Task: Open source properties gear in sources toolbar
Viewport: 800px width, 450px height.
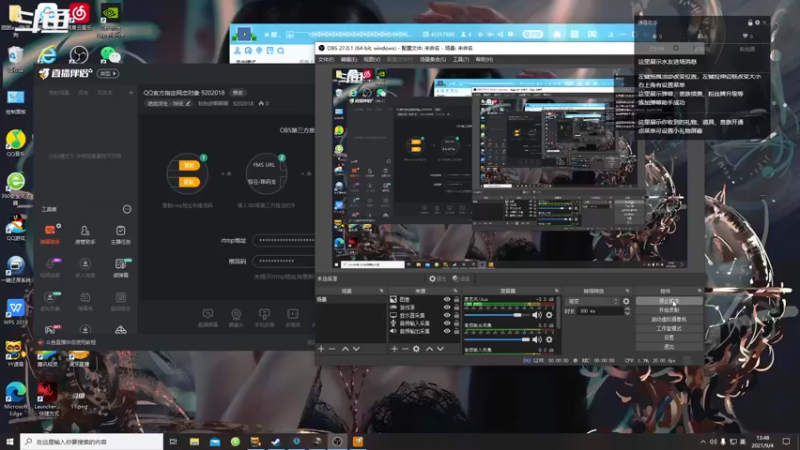Action: tap(416, 349)
